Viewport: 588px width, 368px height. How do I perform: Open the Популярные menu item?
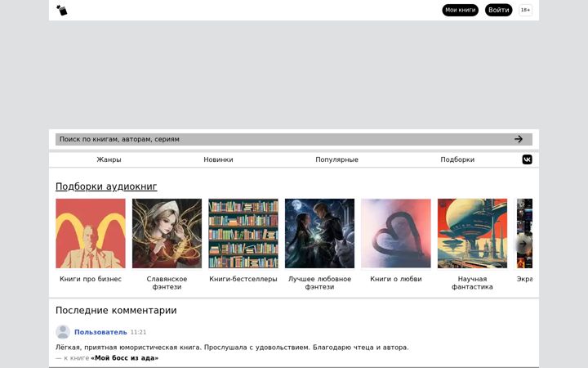point(336,159)
